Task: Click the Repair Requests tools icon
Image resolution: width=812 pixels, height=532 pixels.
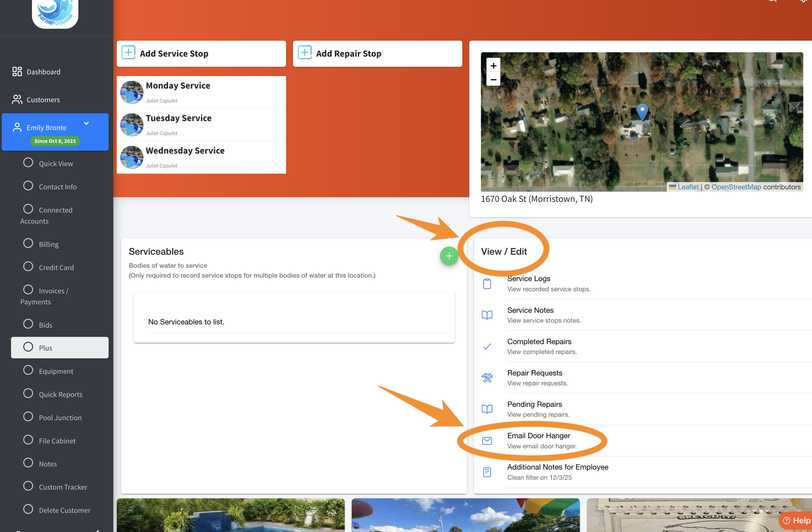Action: [487, 378]
